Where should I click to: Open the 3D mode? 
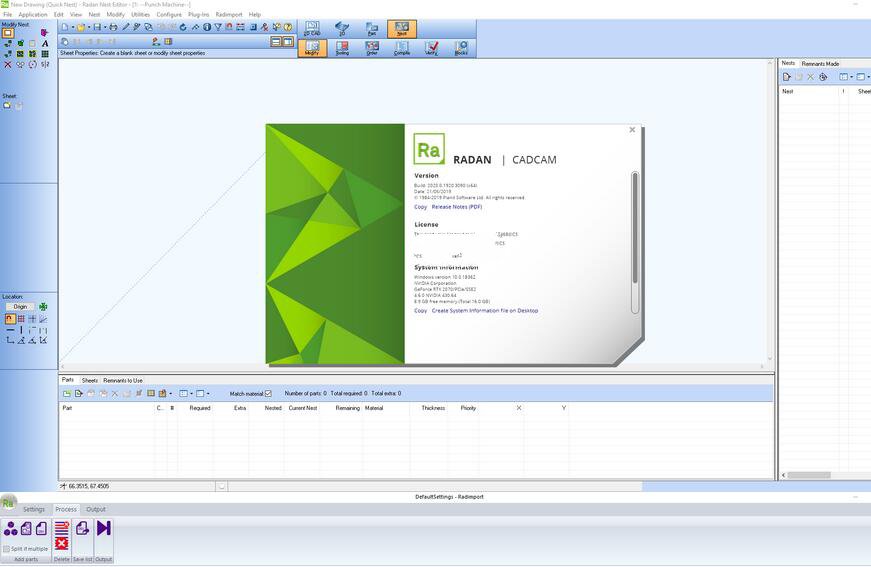[x=342, y=29]
